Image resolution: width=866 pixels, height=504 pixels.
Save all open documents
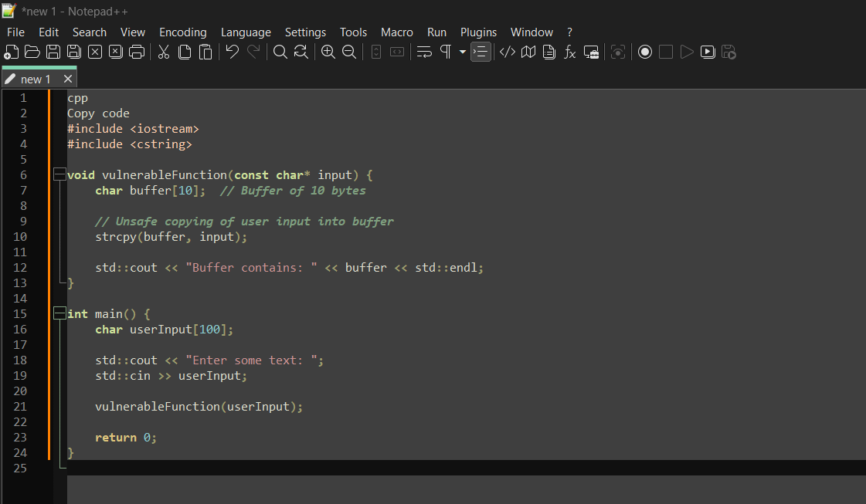73,52
